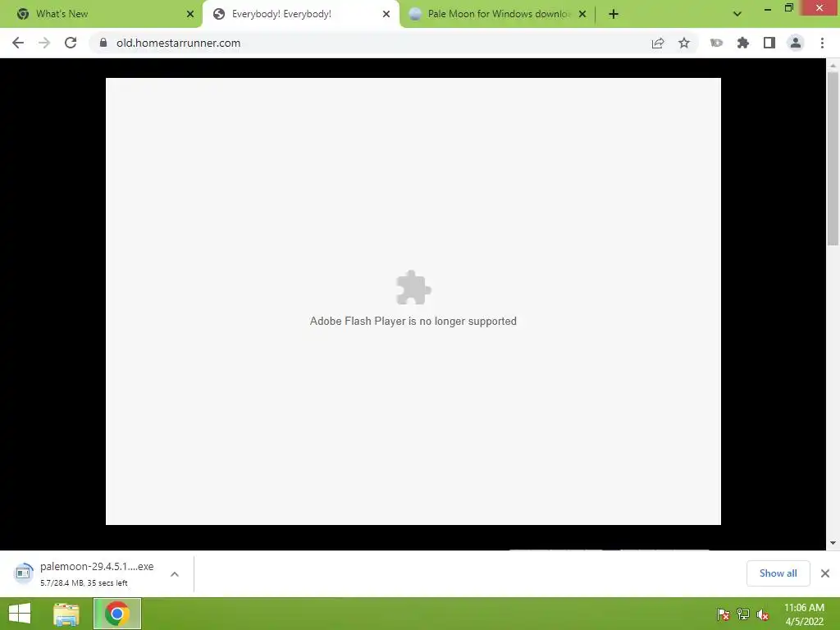Click the Flash plugin puzzle icon
The image size is (840, 630).
coord(413,288)
